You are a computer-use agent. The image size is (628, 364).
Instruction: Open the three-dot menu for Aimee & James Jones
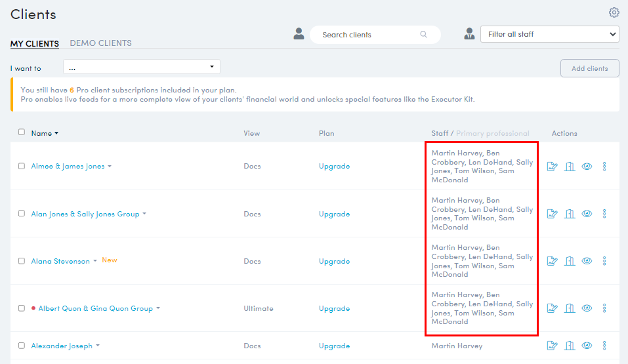pyautogui.click(x=604, y=166)
